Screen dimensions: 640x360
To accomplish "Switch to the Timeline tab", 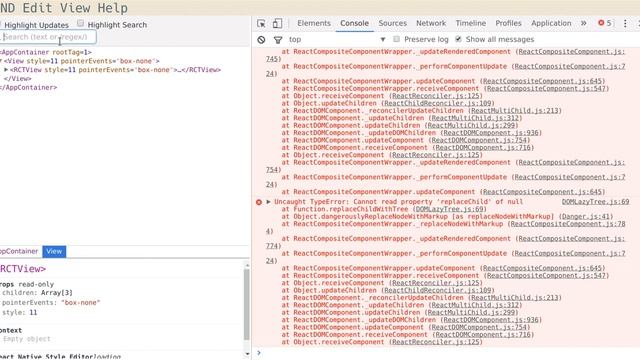I will tap(471, 23).
